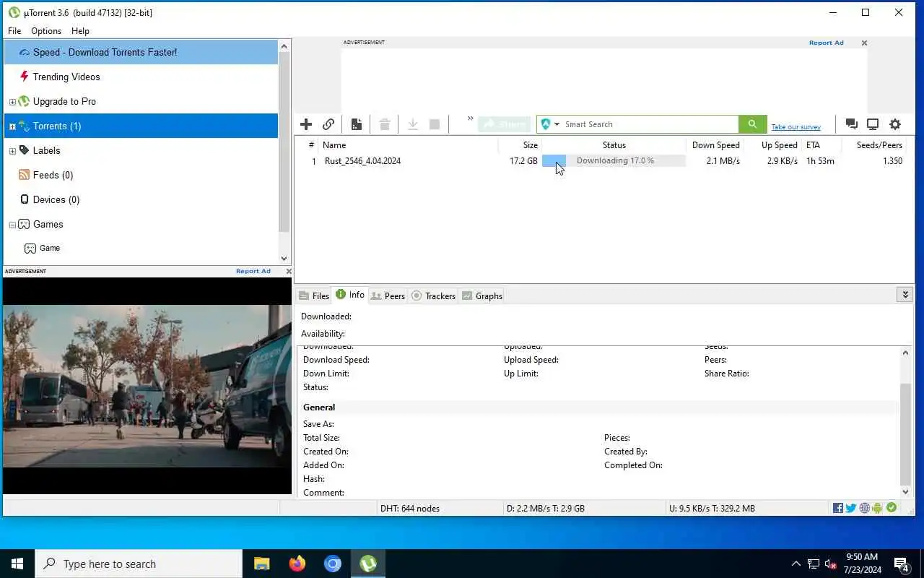Viewport: 924px width, 578px height.
Task: Expand the Labels tree node
Action: tap(12, 151)
